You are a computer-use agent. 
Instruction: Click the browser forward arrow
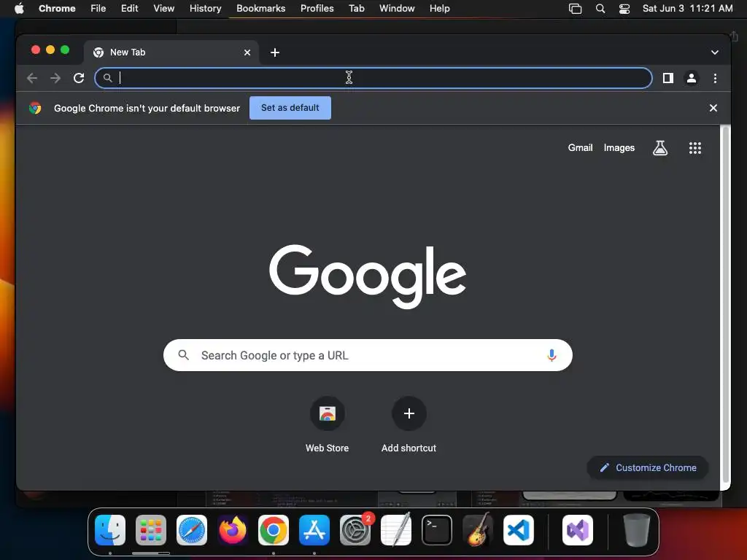(55, 78)
